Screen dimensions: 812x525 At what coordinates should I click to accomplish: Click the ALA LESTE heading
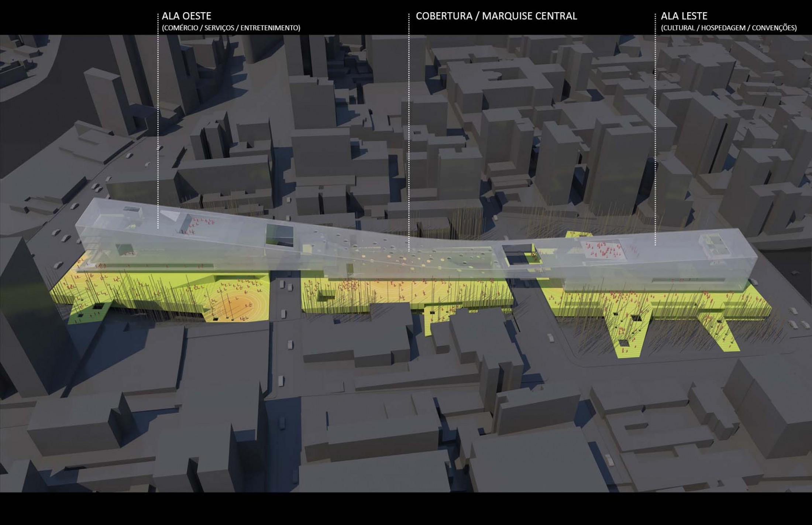coord(684,16)
